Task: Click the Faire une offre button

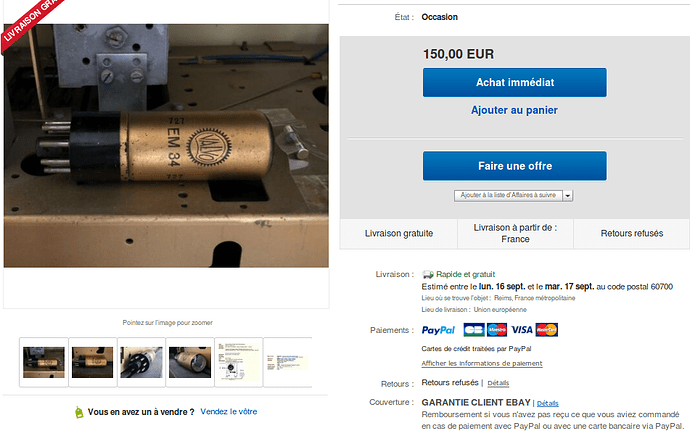Action: click(x=514, y=166)
